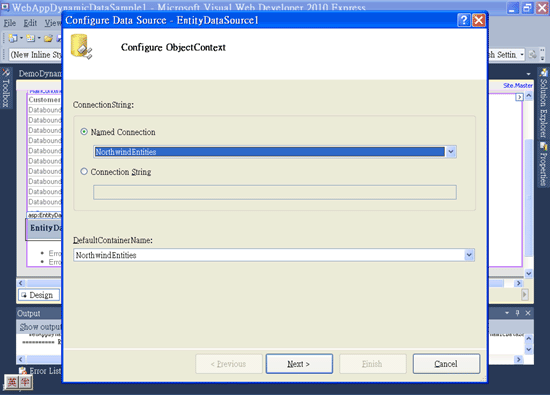Open the Output panel window position dropdown
The height and width of the screenshot is (395, 550).
pos(507,313)
